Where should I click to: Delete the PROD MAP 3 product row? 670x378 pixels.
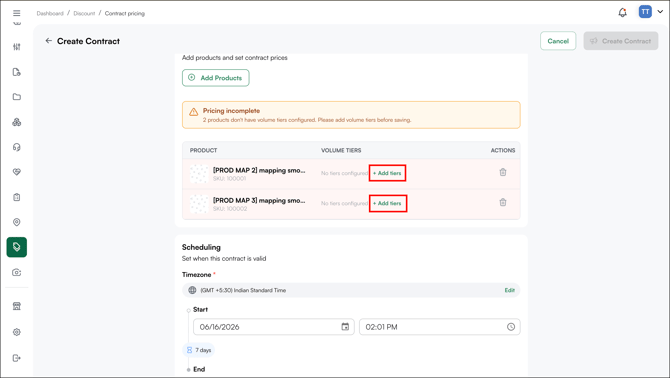click(503, 202)
